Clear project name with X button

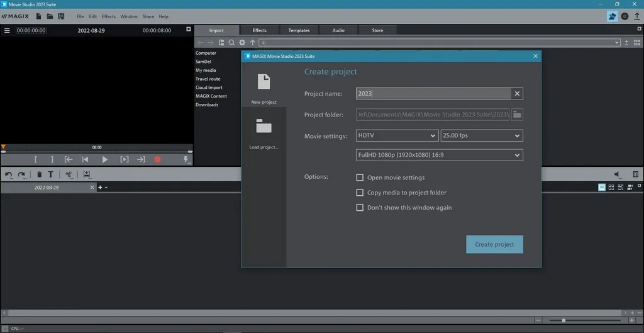517,94
